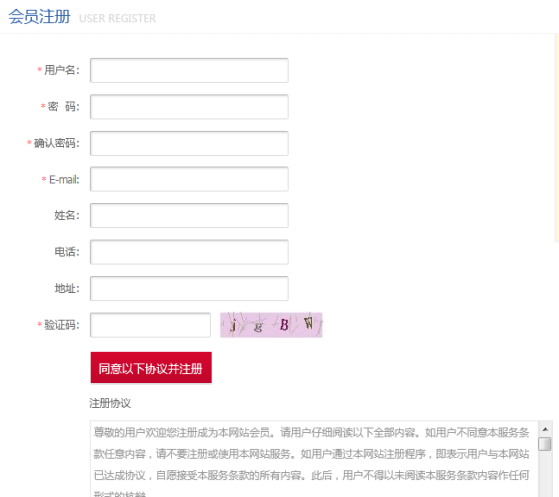
Task: Select the 确认密码 confirm password field
Action: [189, 143]
